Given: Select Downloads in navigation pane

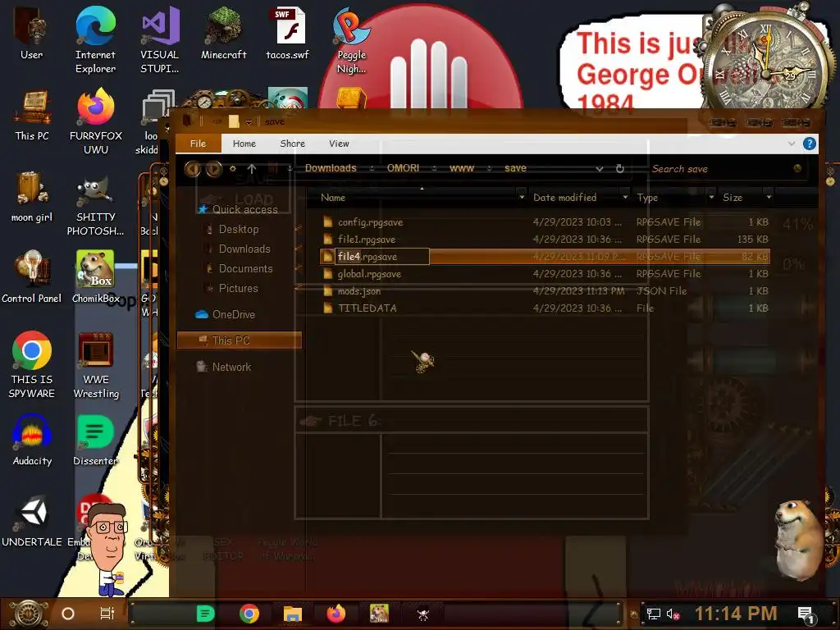Looking at the screenshot, I should point(244,249).
